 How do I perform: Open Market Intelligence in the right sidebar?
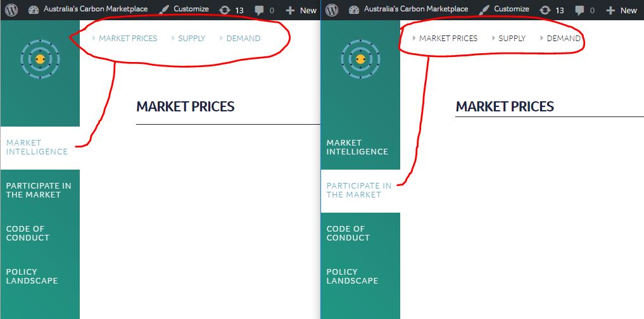[357, 147]
